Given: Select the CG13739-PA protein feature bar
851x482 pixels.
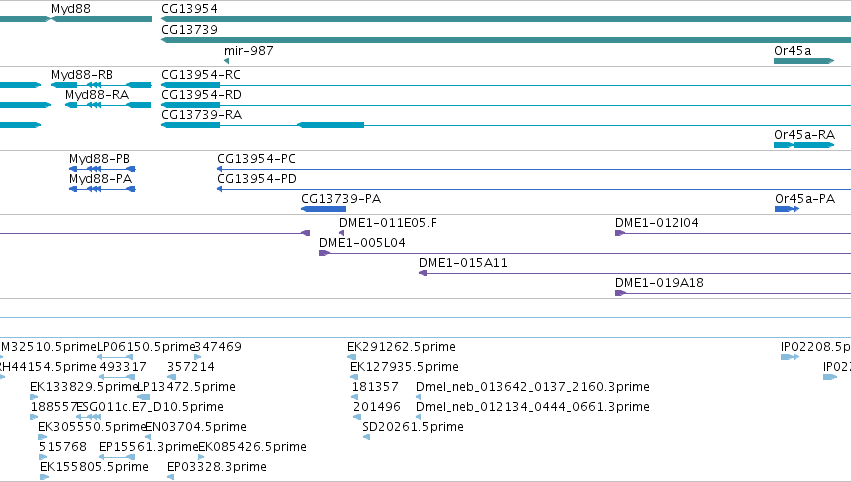Looking at the screenshot, I should click(323, 209).
